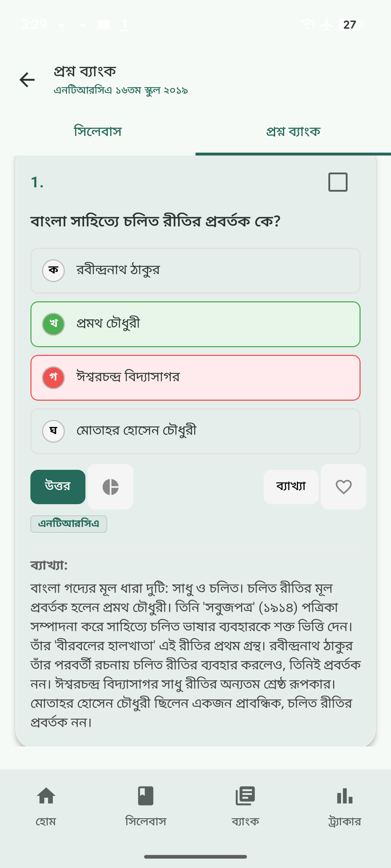The width and height of the screenshot is (391, 868).
Task: Open the pie chart statistics icon
Action: pyautogui.click(x=110, y=487)
